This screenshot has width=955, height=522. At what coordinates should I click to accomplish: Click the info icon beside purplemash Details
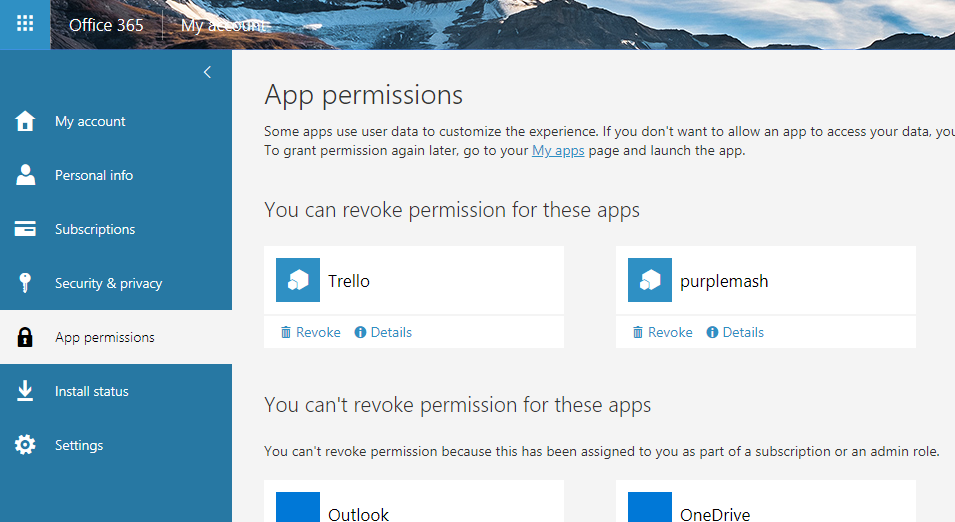coord(713,332)
